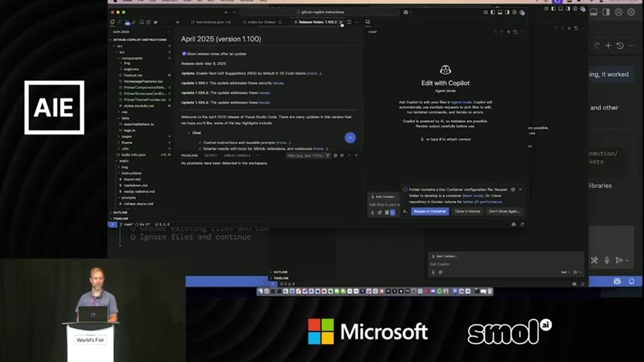Click the Reopen in Container button
Screen dimensions: 644x362
(x=430, y=211)
